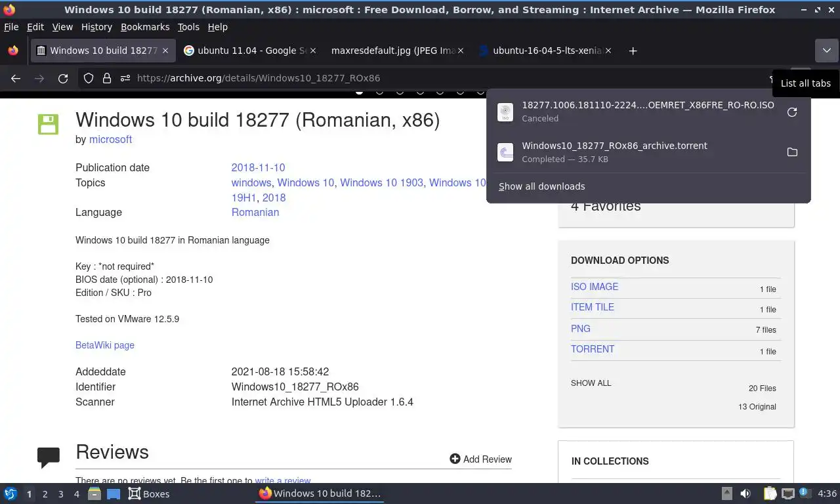
Task: Open the ITEM TILE download option
Action: pyautogui.click(x=593, y=307)
